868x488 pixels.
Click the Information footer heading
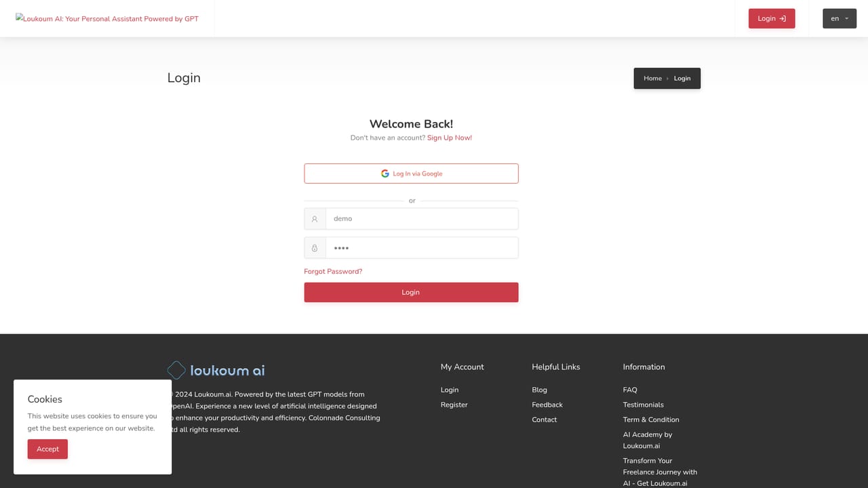(x=644, y=367)
